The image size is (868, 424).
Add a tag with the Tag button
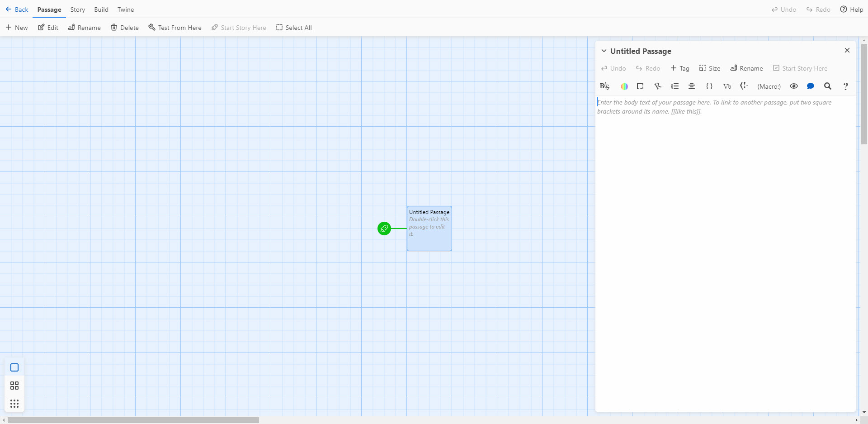pos(680,68)
